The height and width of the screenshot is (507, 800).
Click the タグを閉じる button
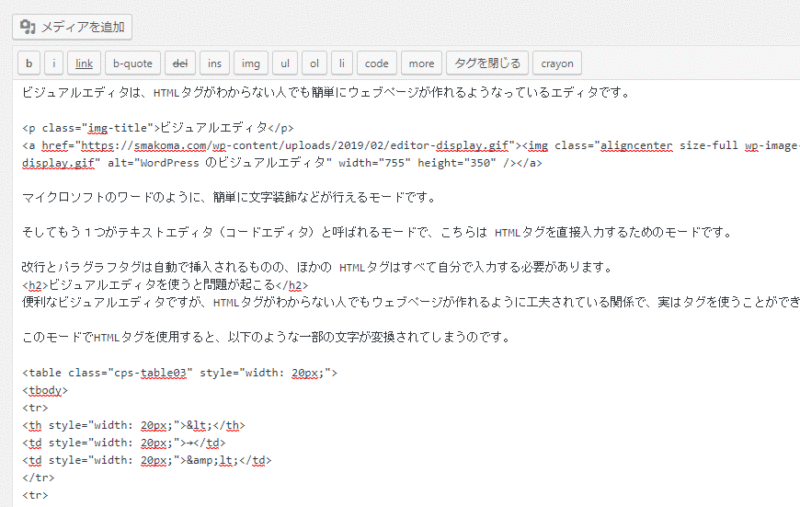pyautogui.click(x=487, y=63)
